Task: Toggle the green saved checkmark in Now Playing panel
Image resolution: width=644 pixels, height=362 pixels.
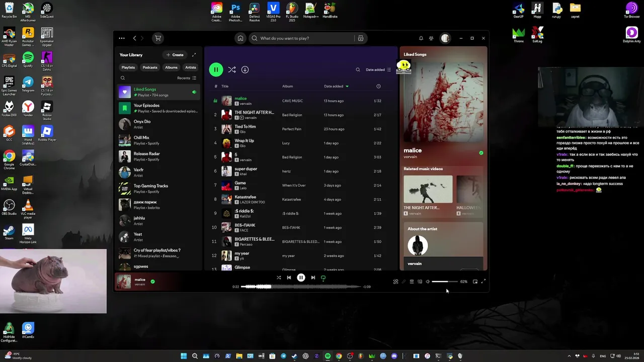Action: (481, 153)
